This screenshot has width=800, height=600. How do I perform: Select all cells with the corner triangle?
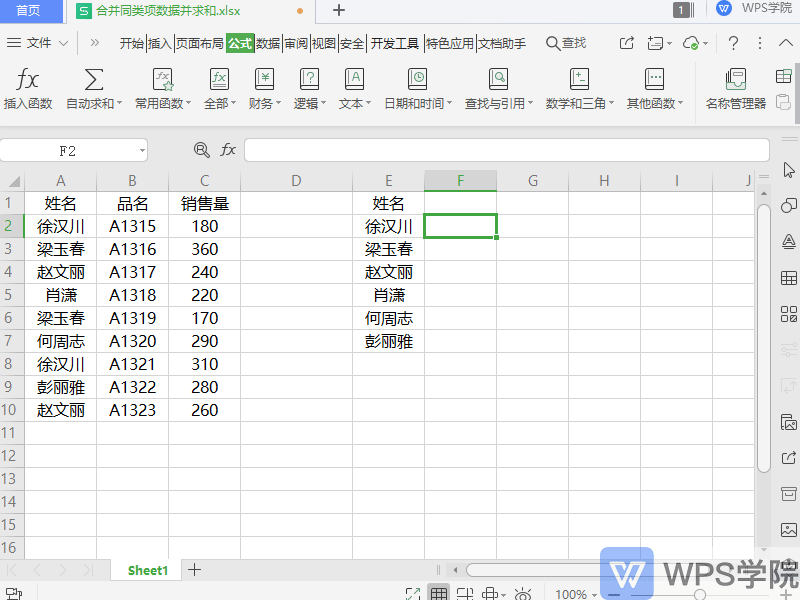point(12,181)
